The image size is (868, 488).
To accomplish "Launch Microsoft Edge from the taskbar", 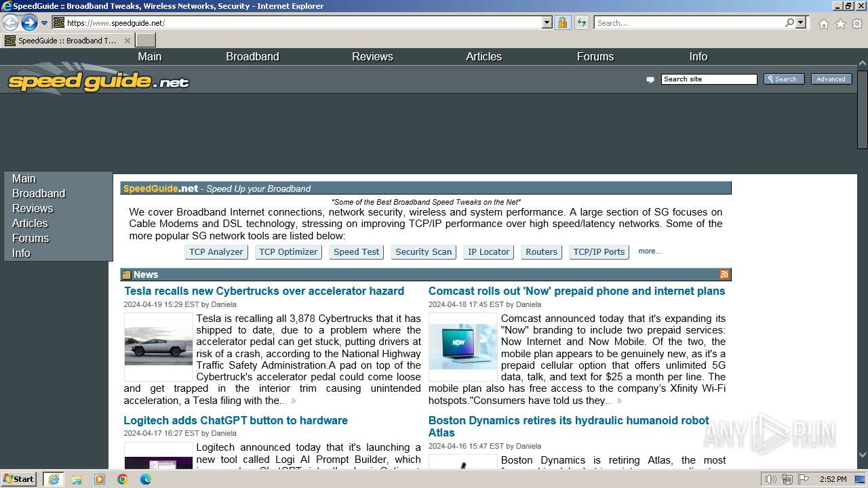I will pyautogui.click(x=145, y=479).
